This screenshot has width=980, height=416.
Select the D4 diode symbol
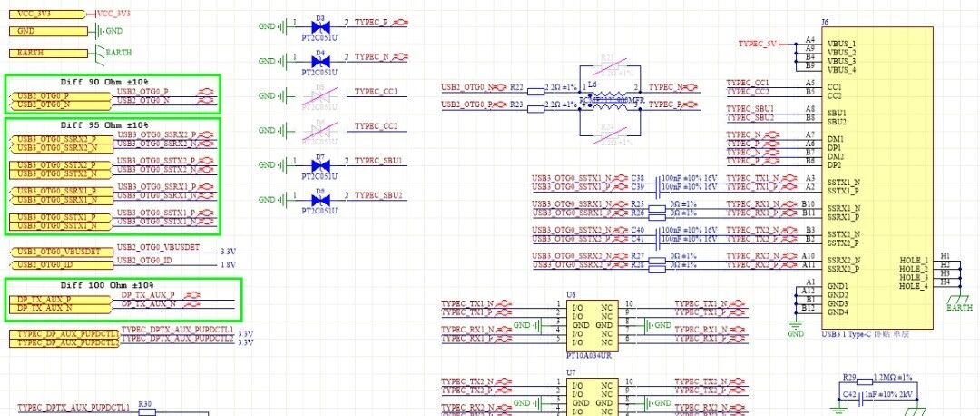[320, 61]
